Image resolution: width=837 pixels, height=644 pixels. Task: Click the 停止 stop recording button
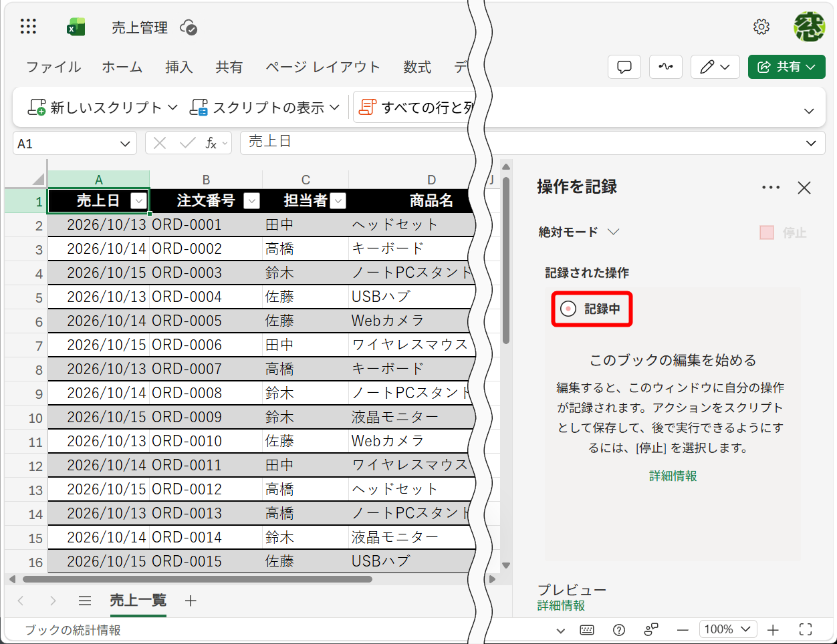point(784,232)
